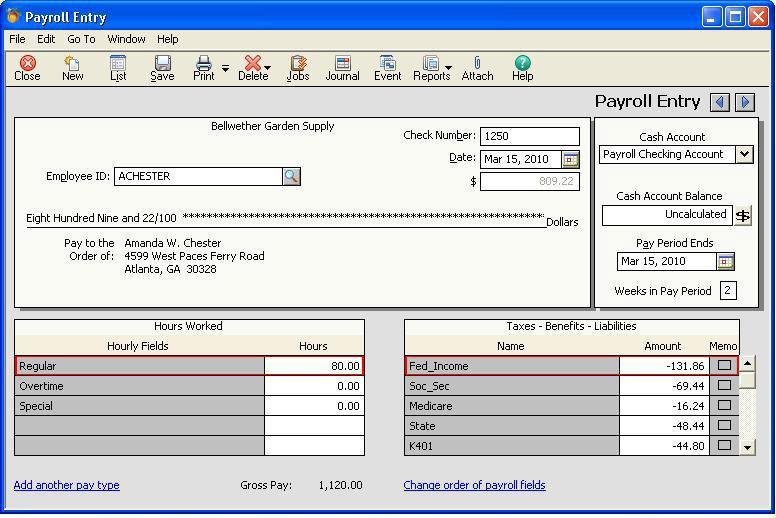The height and width of the screenshot is (518, 776).
Task: Click the Regular hours cell 80.00
Action: pyautogui.click(x=314, y=366)
